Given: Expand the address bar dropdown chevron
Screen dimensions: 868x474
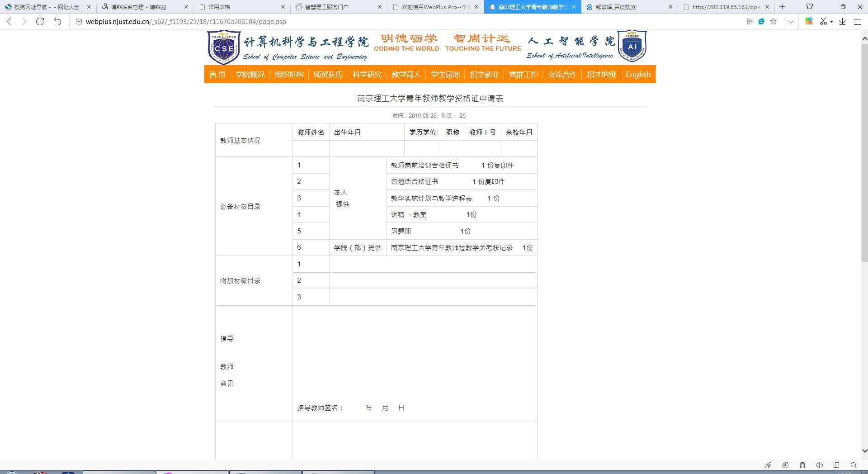Looking at the screenshot, I should point(791,22).
